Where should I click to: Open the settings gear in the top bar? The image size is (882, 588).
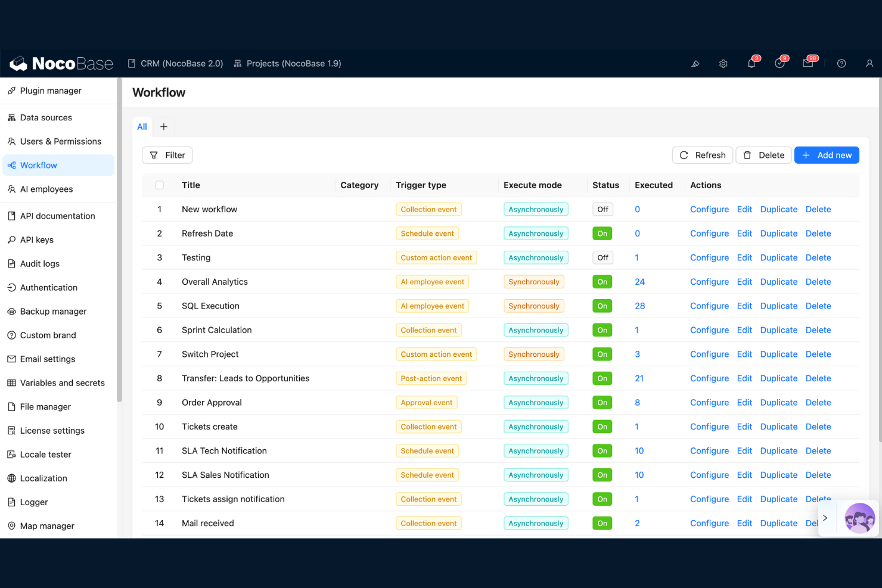point(723,63)
